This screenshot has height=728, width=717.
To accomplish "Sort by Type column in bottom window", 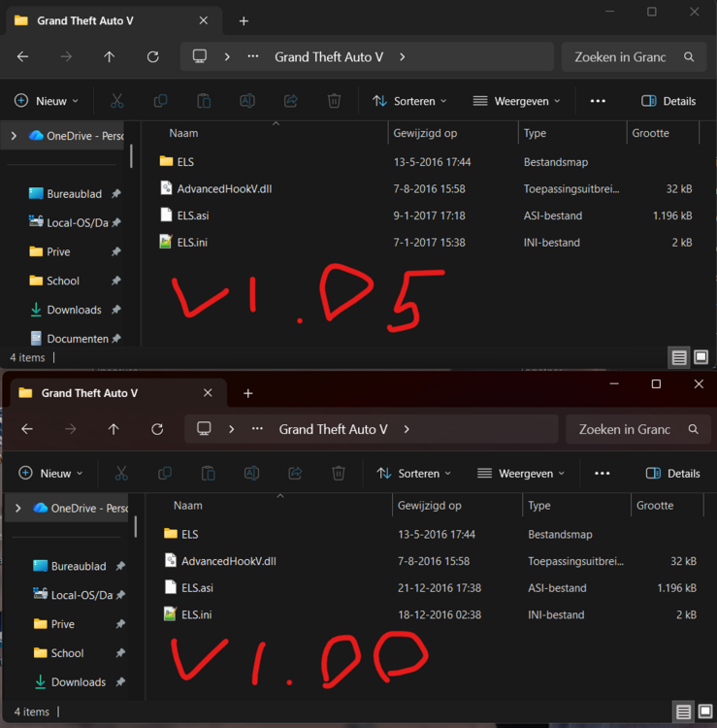I will pyautogui.click(x=539, y=506).
